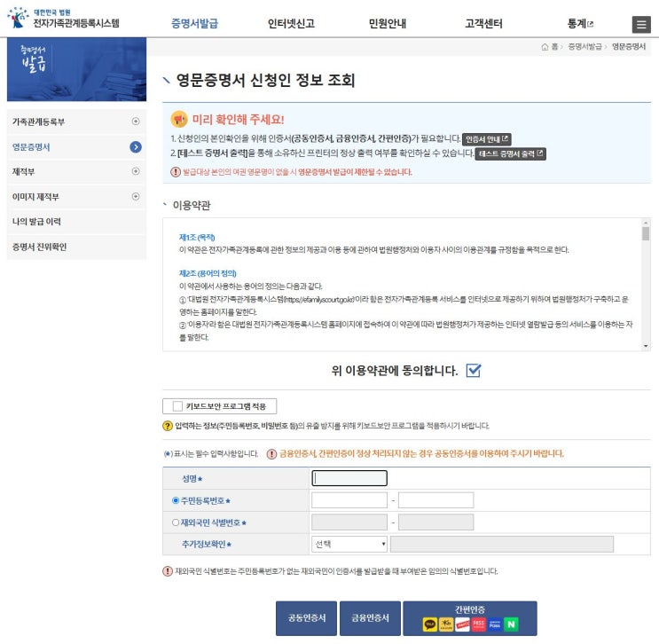
Task: Click the 금융인증서 button
Action: (x=370, y=618)
